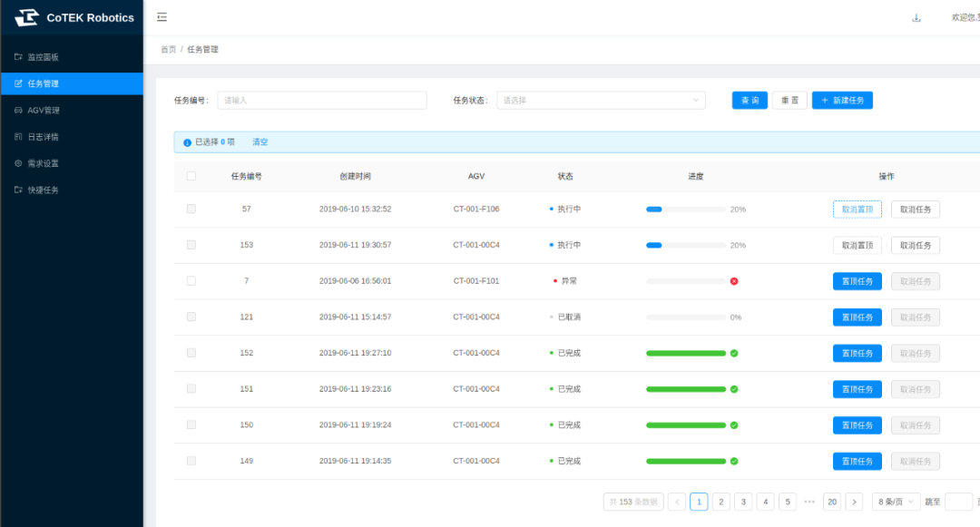980x527 pixels.
Task: Click the CoTEK Robotics logo icon
Action: pos(26,17)
